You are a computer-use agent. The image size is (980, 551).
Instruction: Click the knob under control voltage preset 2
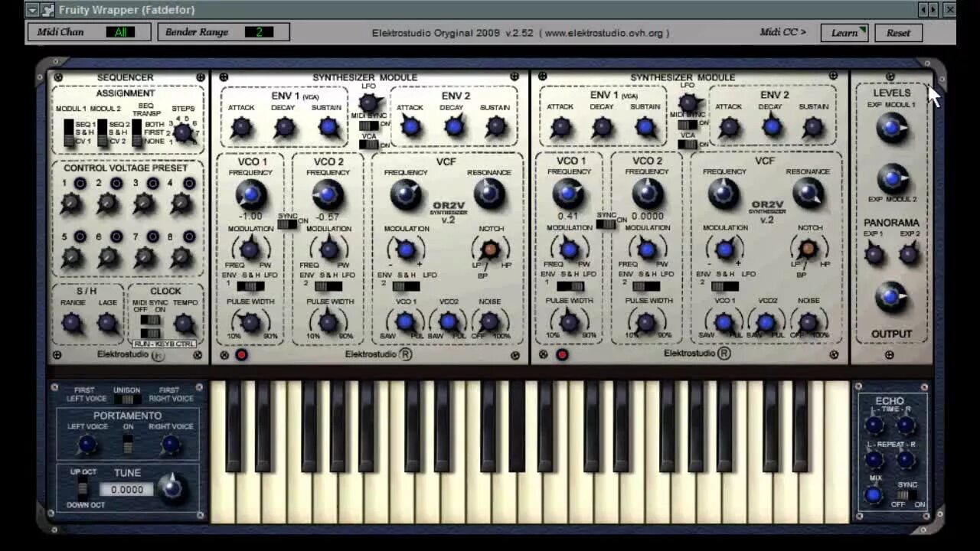click(107, 204)
